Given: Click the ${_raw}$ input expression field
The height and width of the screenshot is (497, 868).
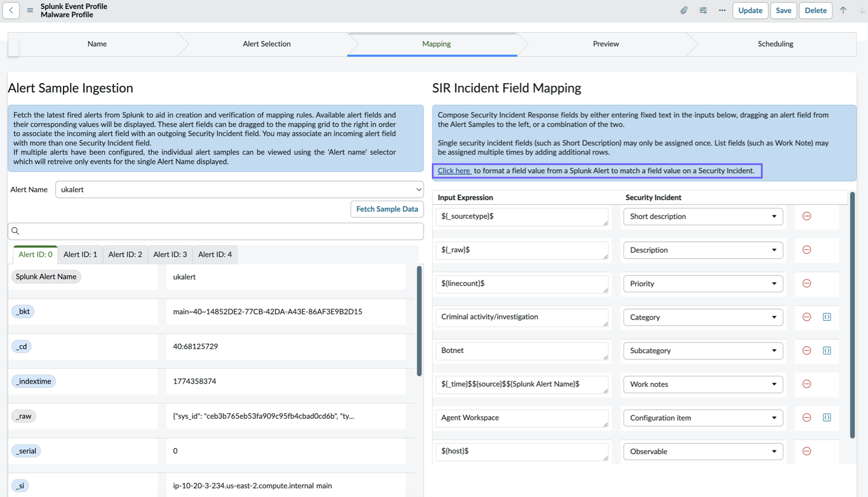Looking at the screenshot, I should pos(522,251).
